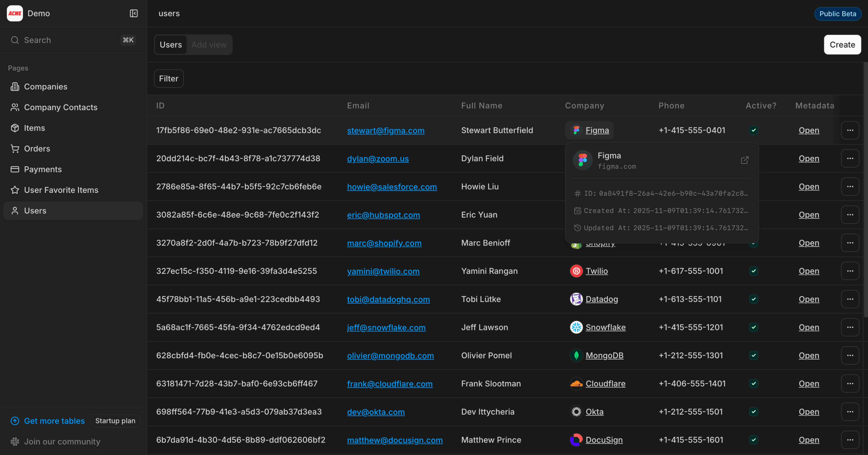Open Company Contacts page in sidebar
Screen dimensions: 868x455
tap(61, 108)
